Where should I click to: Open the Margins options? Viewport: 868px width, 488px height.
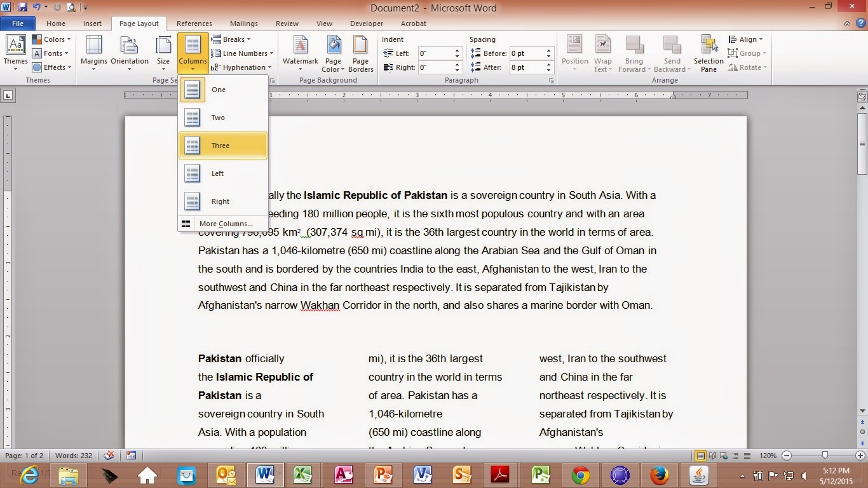coord(93,53)
